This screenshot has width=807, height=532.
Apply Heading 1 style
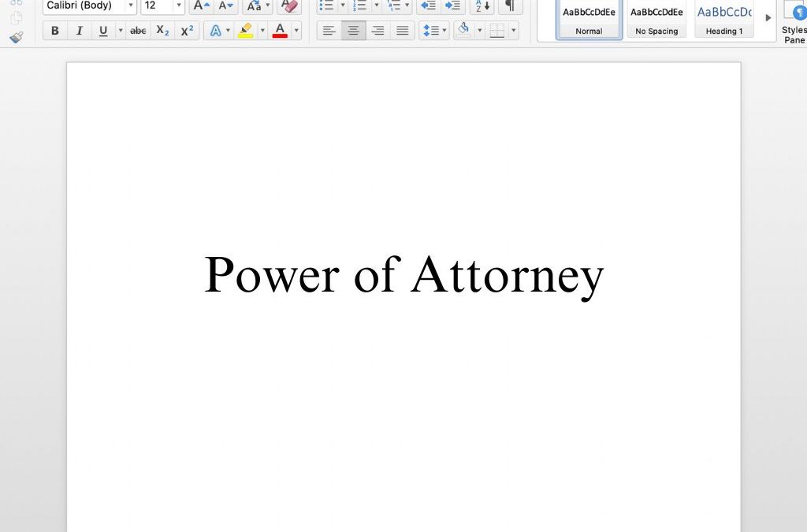[x=724, y=19]
